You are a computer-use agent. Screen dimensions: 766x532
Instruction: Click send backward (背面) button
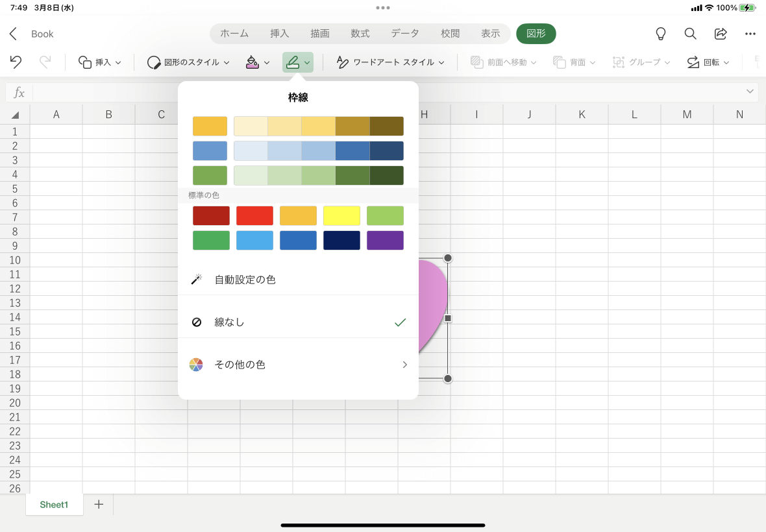pyautogui.click(x=574, y=62)
